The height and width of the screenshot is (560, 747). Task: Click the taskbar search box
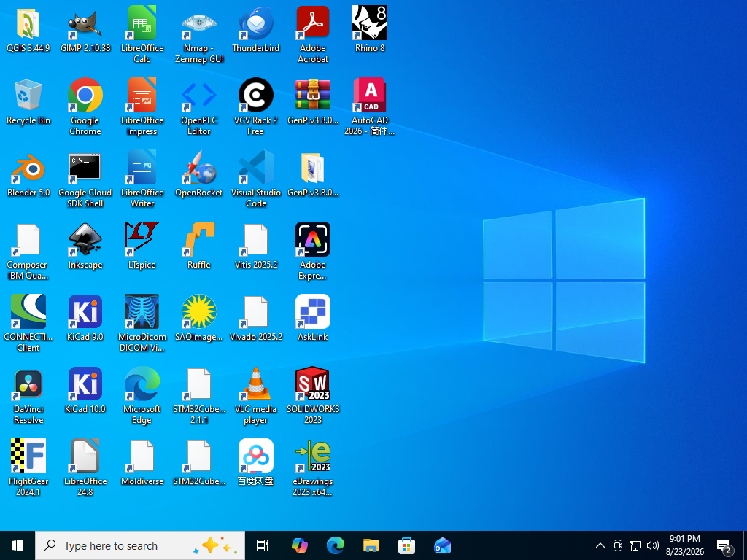[140, 545]
